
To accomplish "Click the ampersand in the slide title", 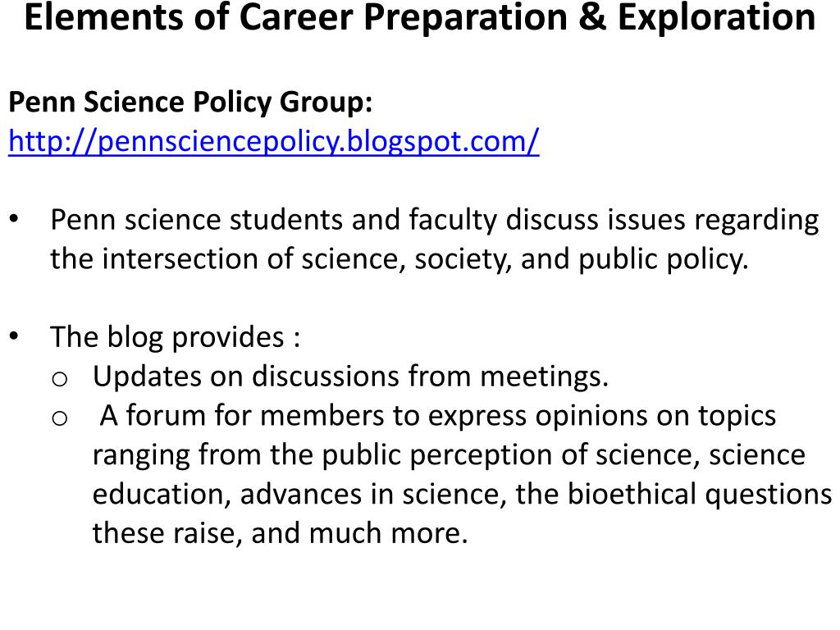I will tap(592, 18).
